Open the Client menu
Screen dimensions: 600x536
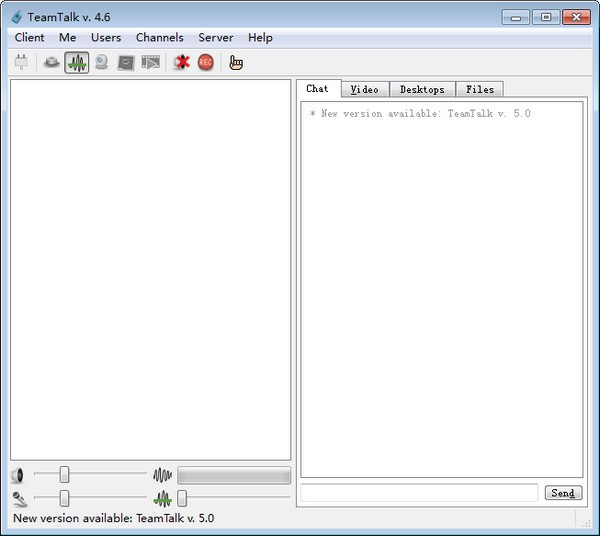[29, 37]
